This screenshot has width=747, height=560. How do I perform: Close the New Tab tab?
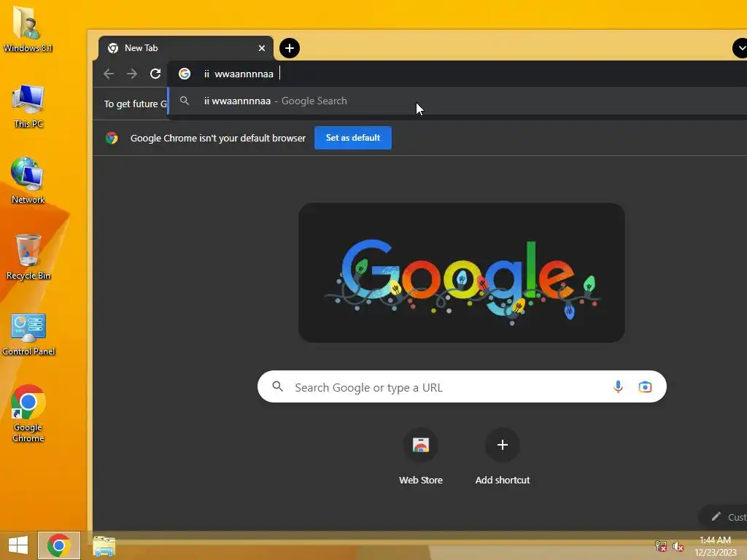(x=262, y=48)
